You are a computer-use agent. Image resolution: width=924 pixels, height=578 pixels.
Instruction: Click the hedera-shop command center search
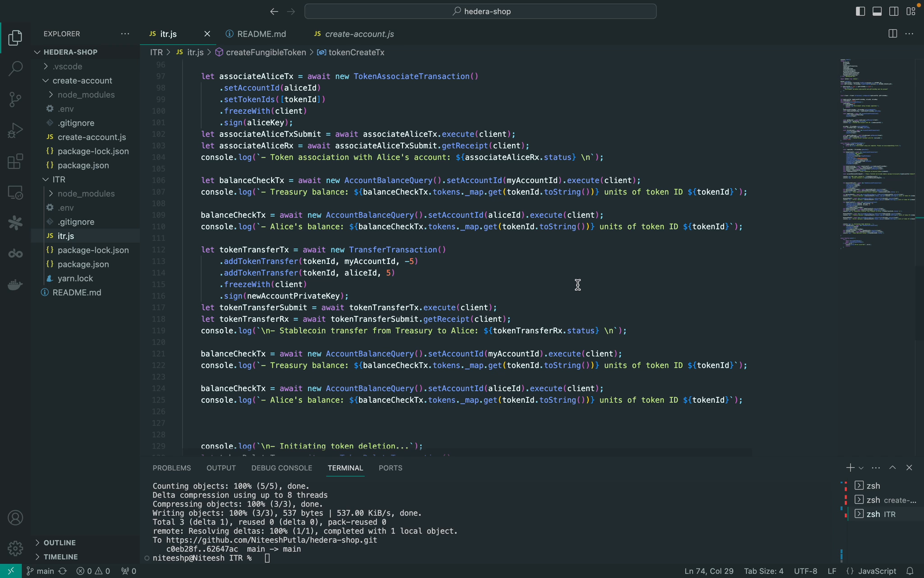click(480, 11)
